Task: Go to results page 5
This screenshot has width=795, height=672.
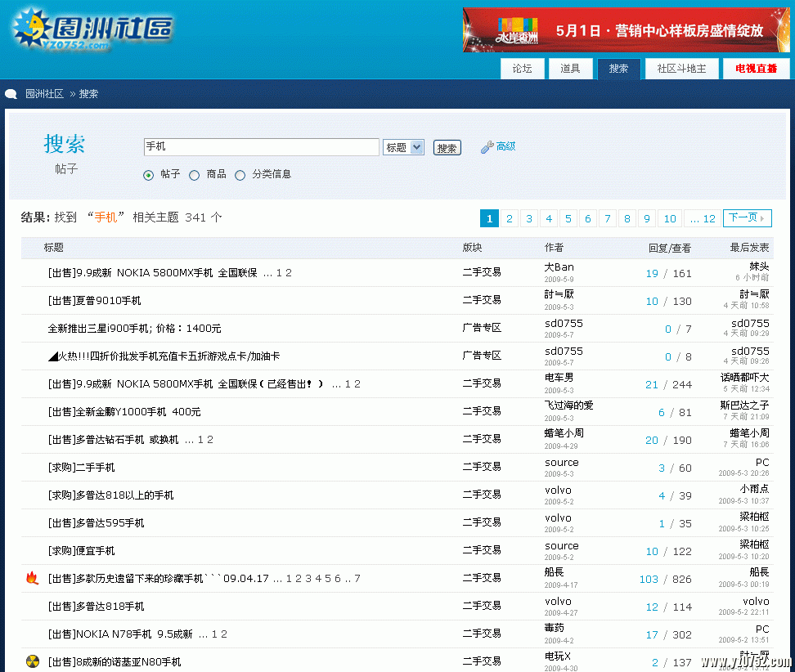Action: click(568, 218)
